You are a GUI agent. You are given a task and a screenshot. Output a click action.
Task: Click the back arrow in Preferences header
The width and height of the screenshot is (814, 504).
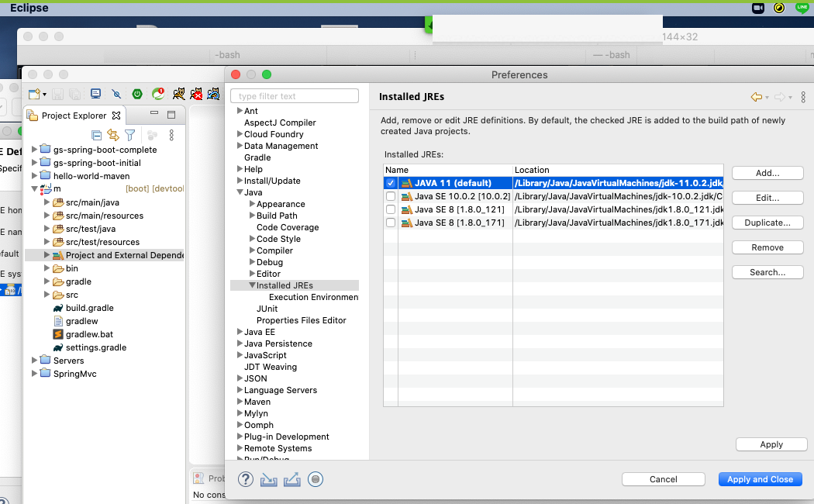(757, 97)
